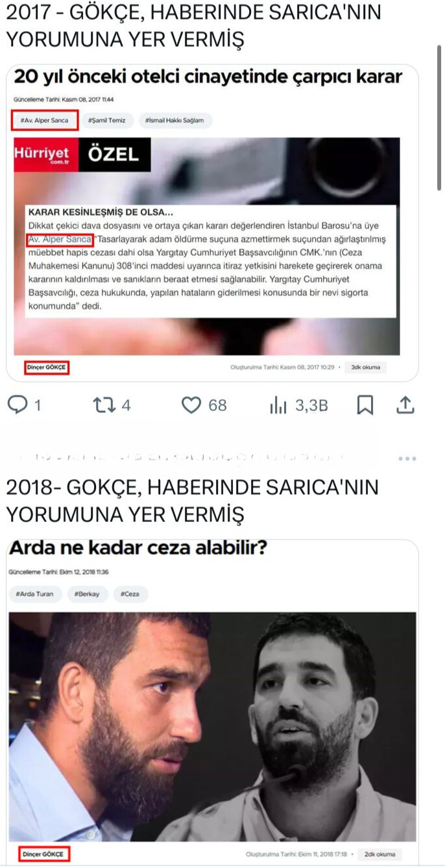Open the #Ceza hashtag

[130, 594]
